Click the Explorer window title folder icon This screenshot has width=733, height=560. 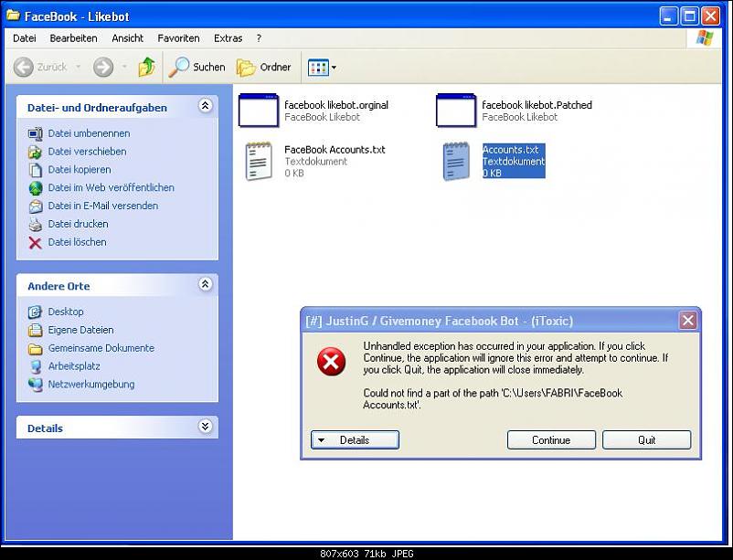click(x=13, y=16)
